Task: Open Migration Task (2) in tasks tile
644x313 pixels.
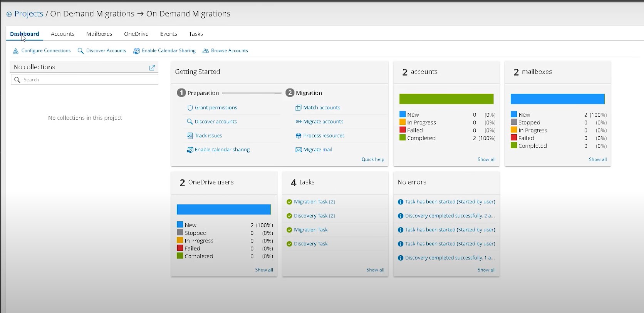Action: point(314,202)
